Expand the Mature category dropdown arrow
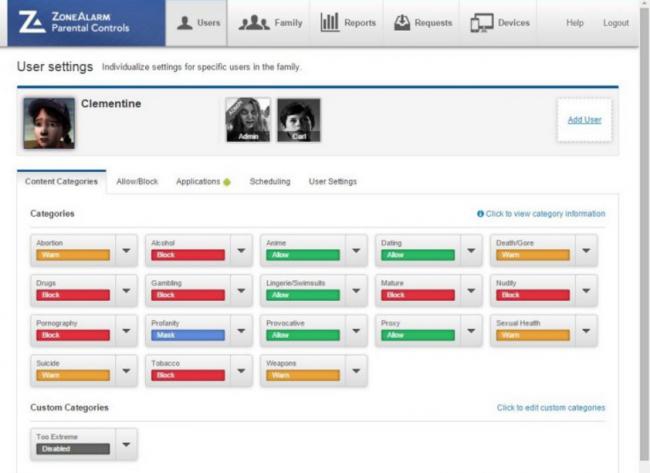Image resolution: width=650 pixels, height=473 pixels. 471,291
